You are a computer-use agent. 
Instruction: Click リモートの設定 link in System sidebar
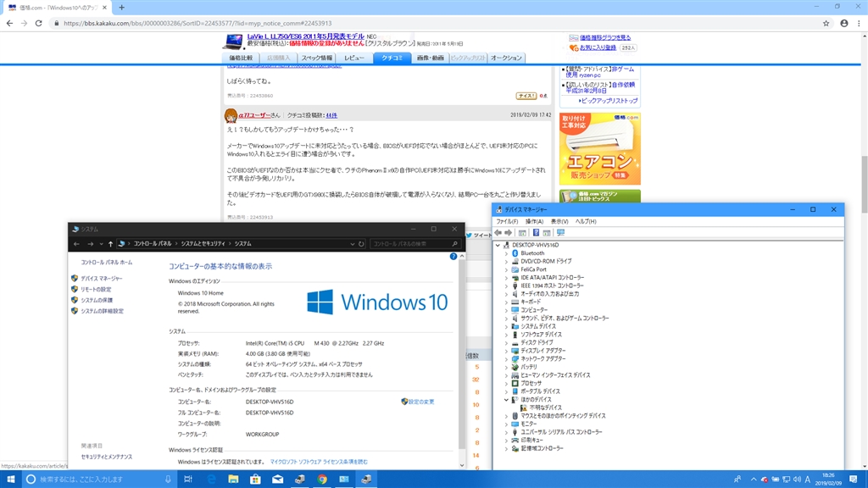tap(96, 290)
